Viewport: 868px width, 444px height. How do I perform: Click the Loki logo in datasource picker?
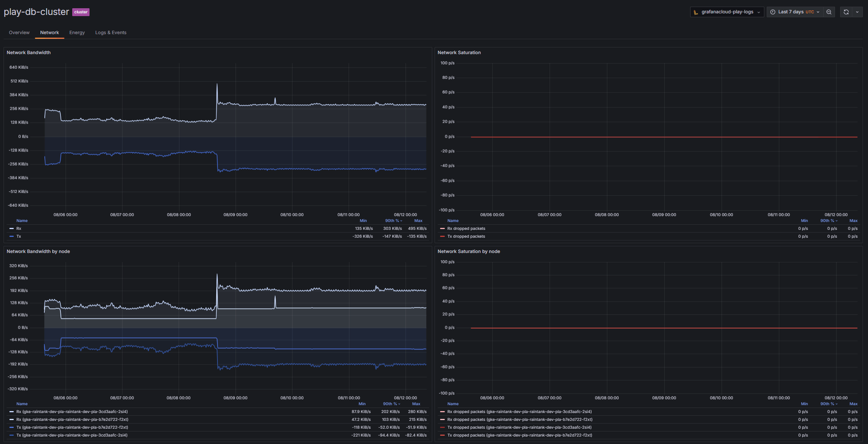(x=696, y=12)
